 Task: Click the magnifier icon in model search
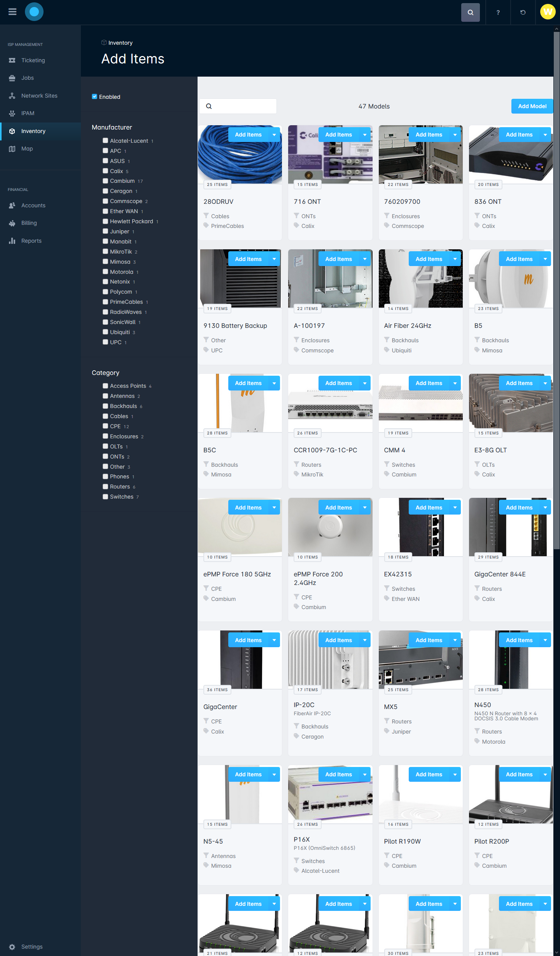pyautogui.click(x=209, y=106)
